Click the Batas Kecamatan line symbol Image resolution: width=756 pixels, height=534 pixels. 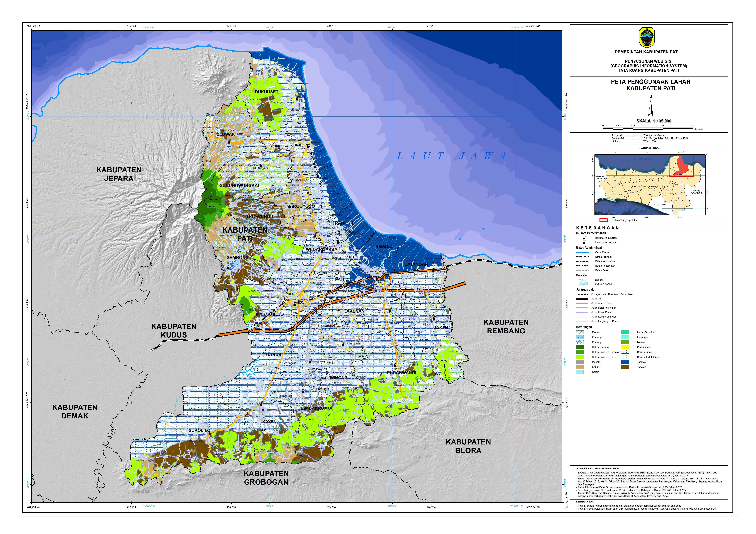(x=582, y=266)
